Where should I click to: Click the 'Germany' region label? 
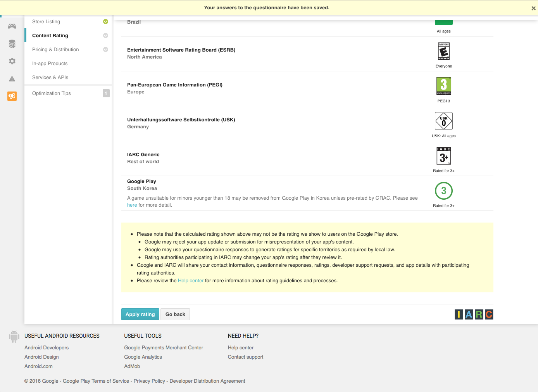point(138,127)
